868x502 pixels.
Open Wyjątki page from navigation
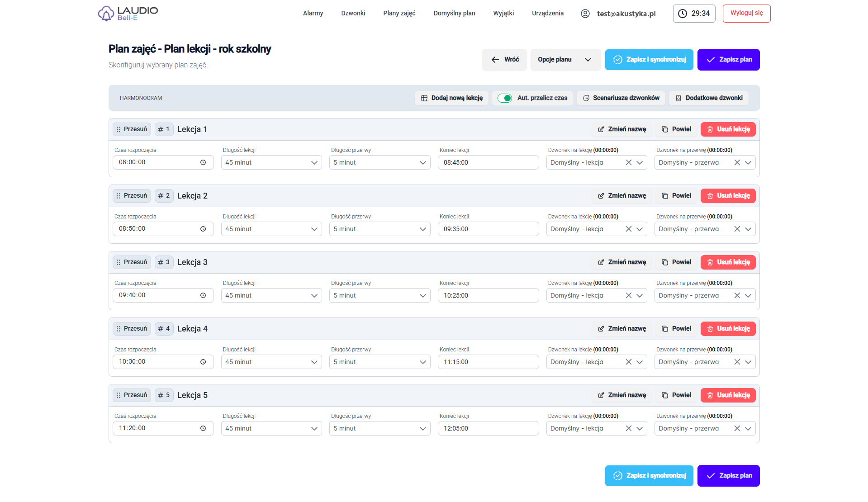(503, 14)
